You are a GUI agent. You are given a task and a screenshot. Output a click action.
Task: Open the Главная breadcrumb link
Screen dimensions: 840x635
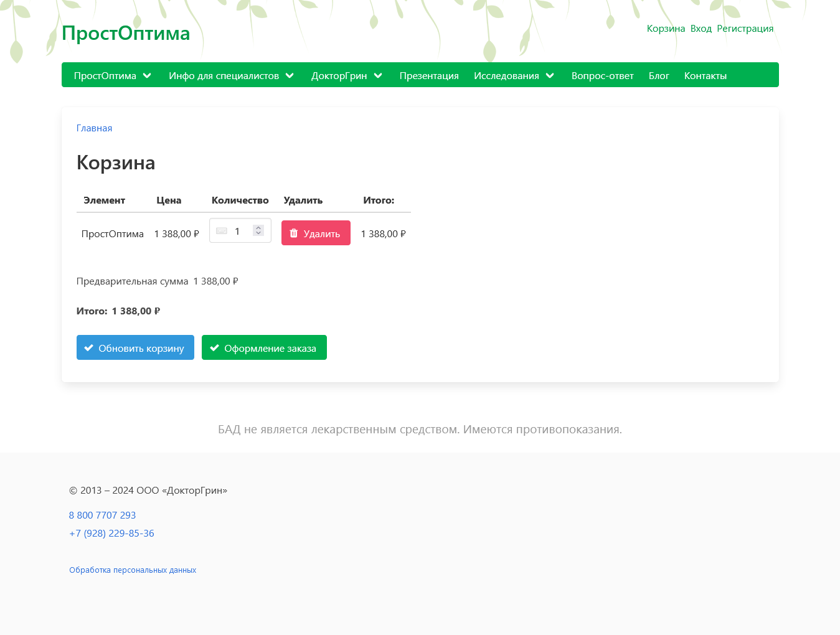pyautogui.click(x=94, y=128)
